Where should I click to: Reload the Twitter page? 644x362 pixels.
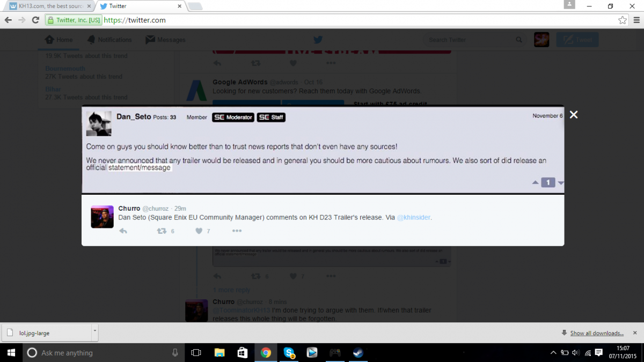pos(35,20)
